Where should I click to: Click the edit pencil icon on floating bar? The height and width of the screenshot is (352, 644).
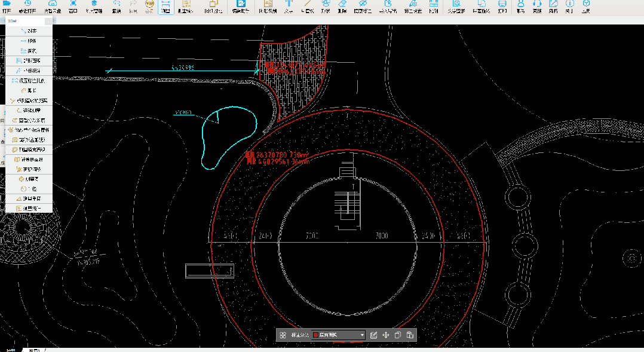pos(374,335)
